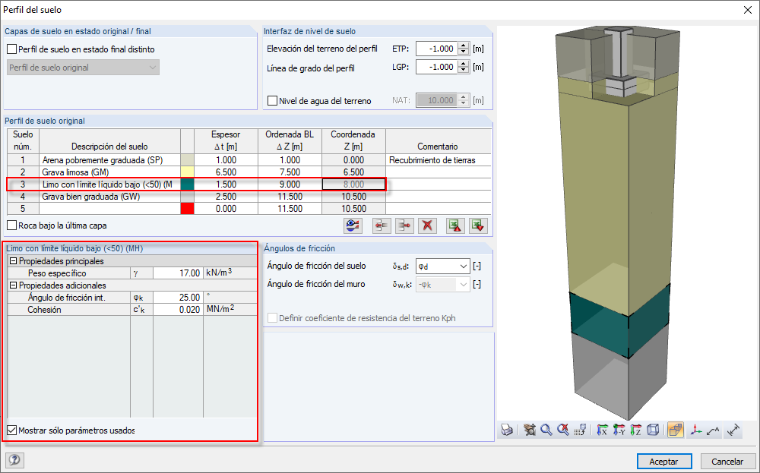Click the LGP value field -1.000
This screenshot has width=760, height=473.
(437, 67)
